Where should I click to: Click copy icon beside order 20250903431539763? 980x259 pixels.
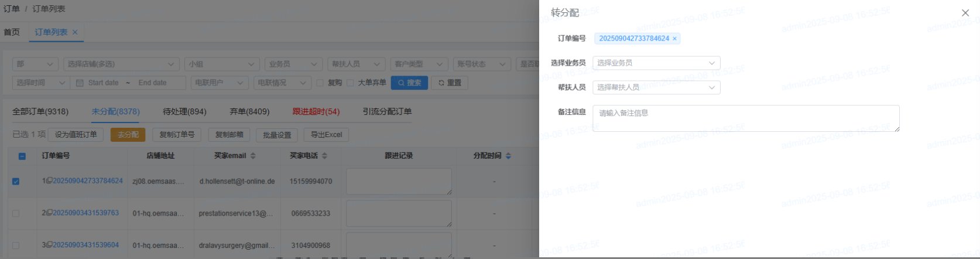click(x=50, y=213)
